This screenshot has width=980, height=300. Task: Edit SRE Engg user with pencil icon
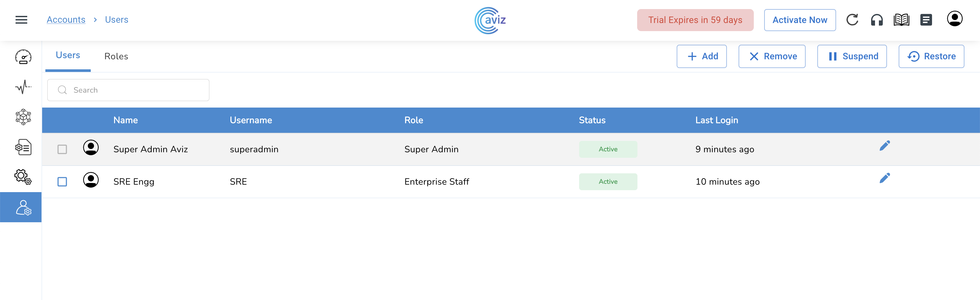pyautogui.click(x=884, y=178)
